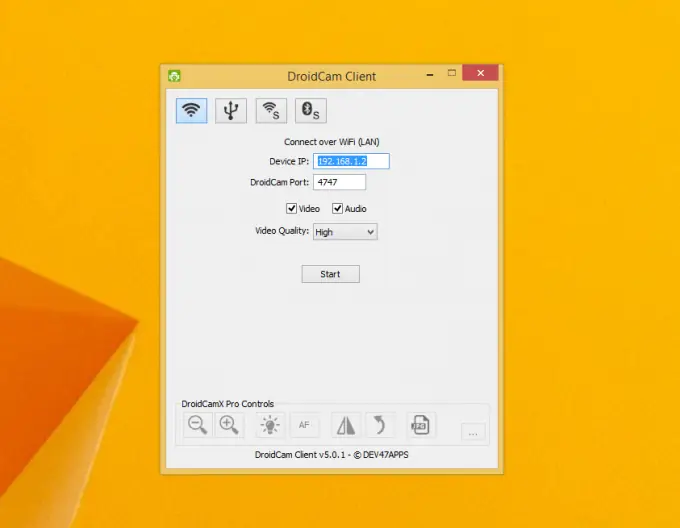
Task: Trigger autofocus with the AF button
Action: pyautogui.click(x=304, y=425)
